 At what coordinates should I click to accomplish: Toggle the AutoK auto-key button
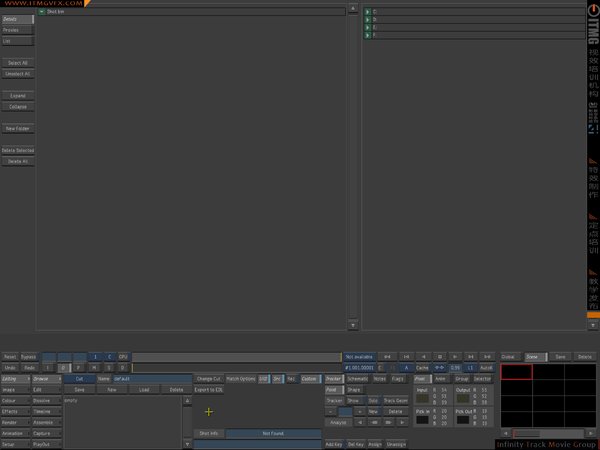pos(486,368)
